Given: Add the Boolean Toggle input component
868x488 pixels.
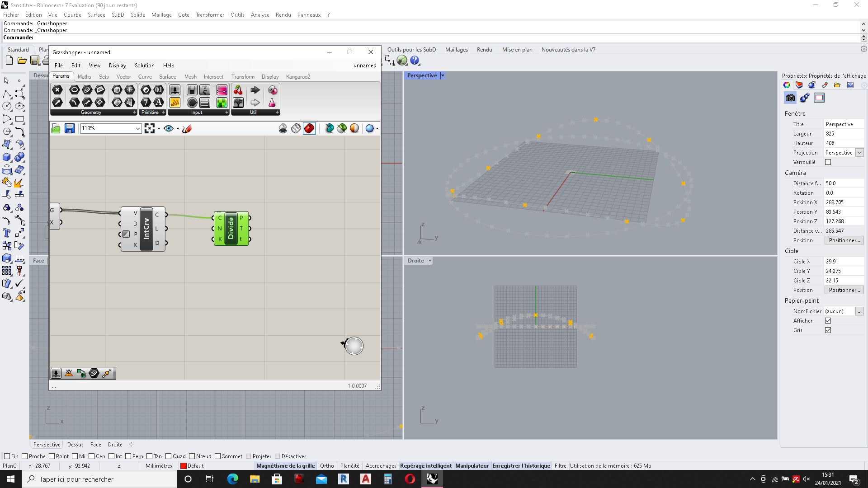Looking at the screenshot, I should tap(192, 90).
